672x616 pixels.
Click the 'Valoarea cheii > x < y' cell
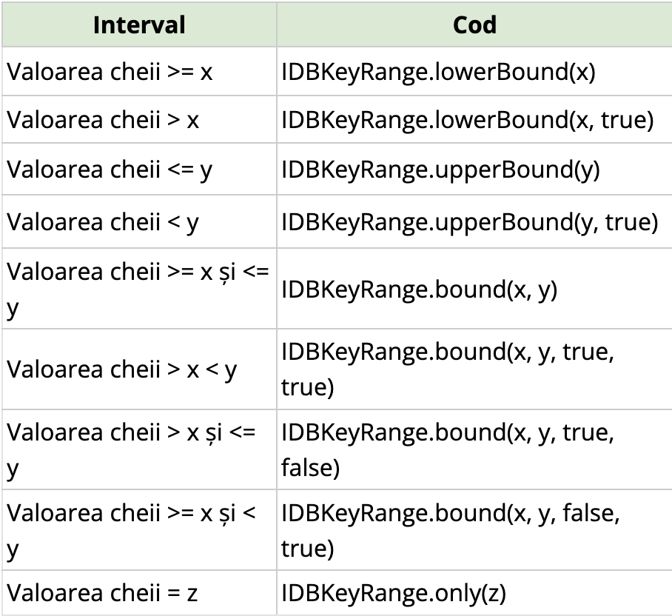point(139,369)
